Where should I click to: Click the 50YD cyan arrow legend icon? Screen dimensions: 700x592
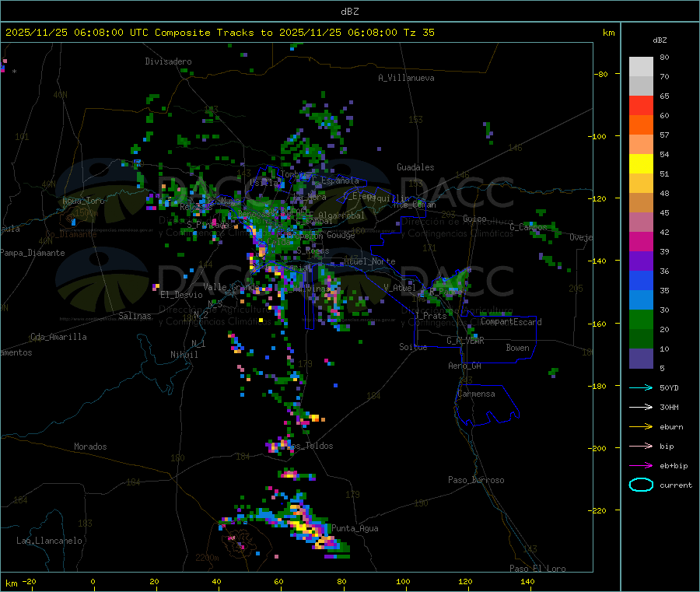(x=641, y=387)
